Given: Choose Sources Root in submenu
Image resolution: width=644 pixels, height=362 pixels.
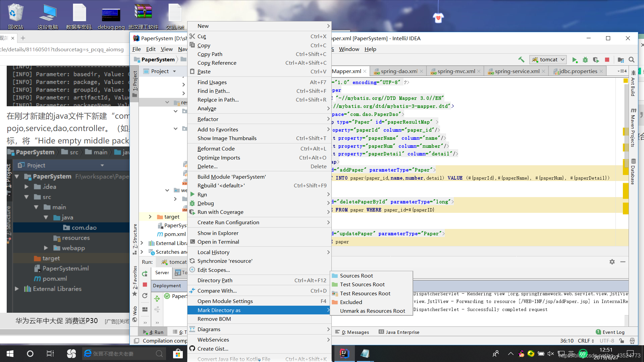Looking at the screenshot, I should coord(371,276).
